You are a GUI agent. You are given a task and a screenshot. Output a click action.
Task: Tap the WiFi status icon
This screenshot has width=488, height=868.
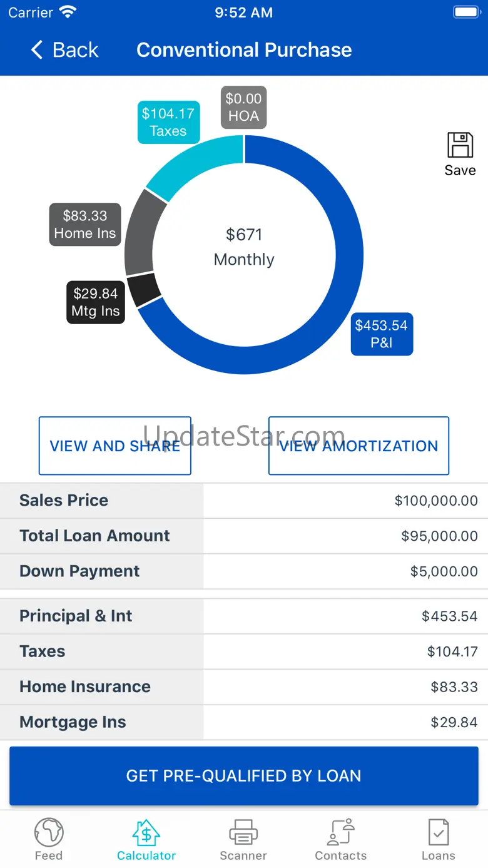tap(68, 12)
